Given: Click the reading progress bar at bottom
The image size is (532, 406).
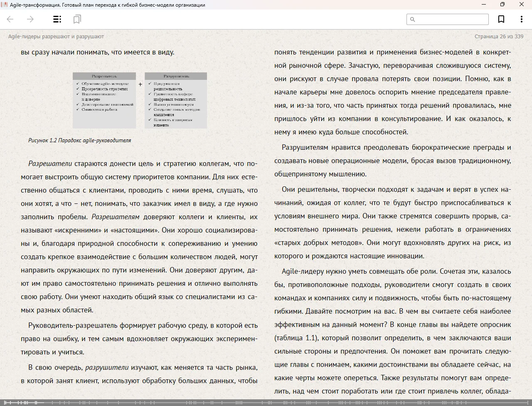Looking at the screenshot, I should click(x=266, y=402).
